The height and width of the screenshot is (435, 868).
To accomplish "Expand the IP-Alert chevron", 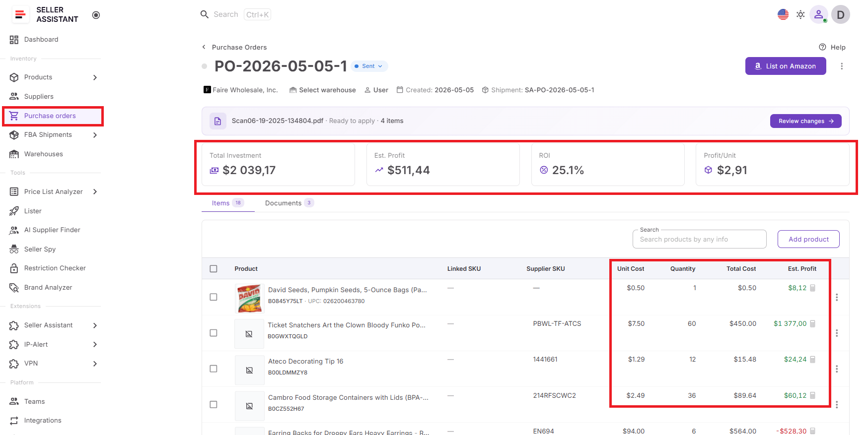I will [x=95, y=345].
